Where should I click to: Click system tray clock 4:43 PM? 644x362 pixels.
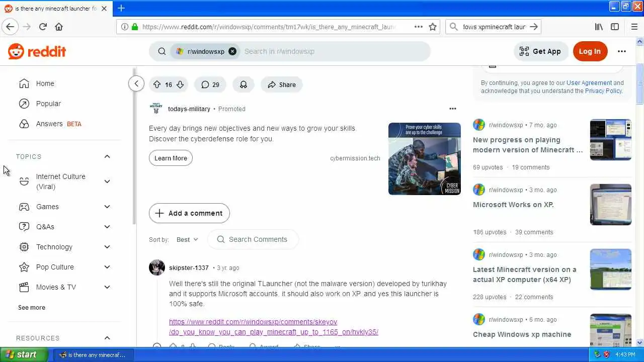(x=625, y=354)
